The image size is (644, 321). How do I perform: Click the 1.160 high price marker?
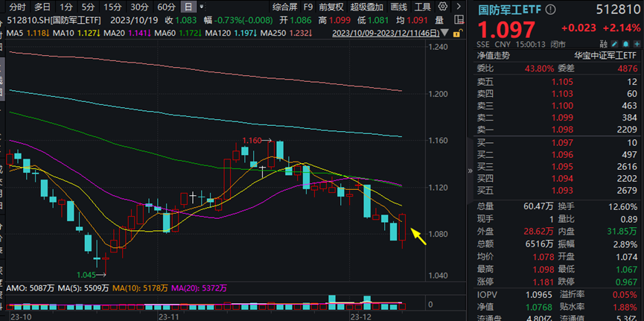253,140
